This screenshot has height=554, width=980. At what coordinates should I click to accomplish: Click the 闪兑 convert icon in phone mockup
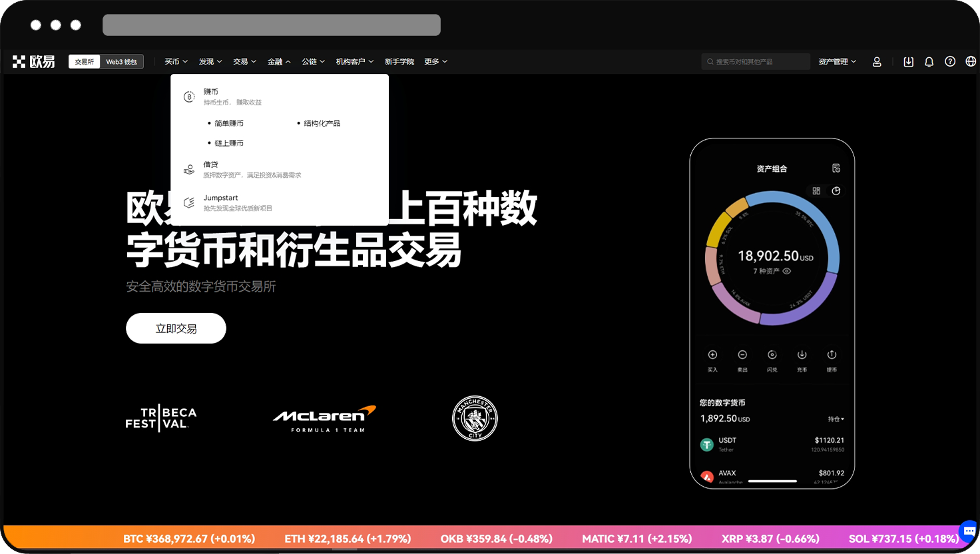772,354
